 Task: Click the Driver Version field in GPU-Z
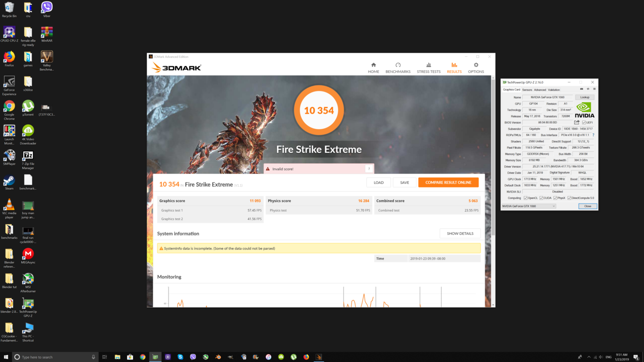click(558, 166)
